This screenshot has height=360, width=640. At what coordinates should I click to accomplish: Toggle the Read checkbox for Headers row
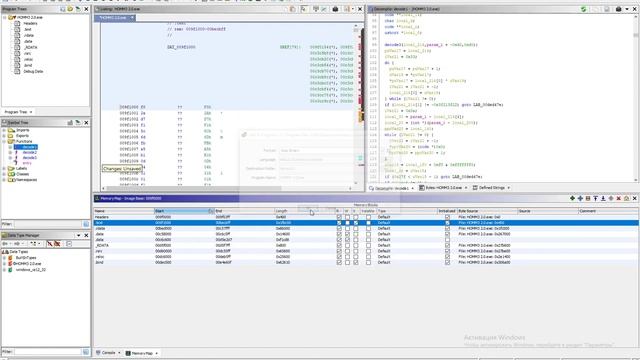pos(339,217)
